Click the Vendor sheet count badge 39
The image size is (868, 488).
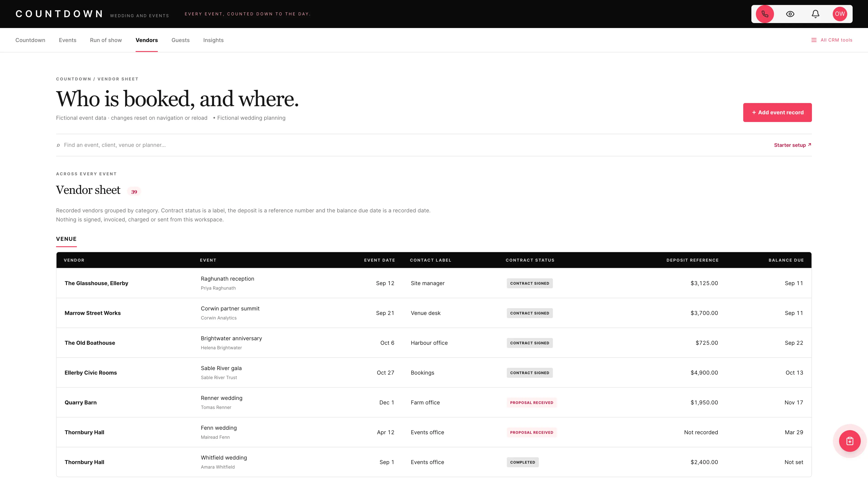click(134, 192)
